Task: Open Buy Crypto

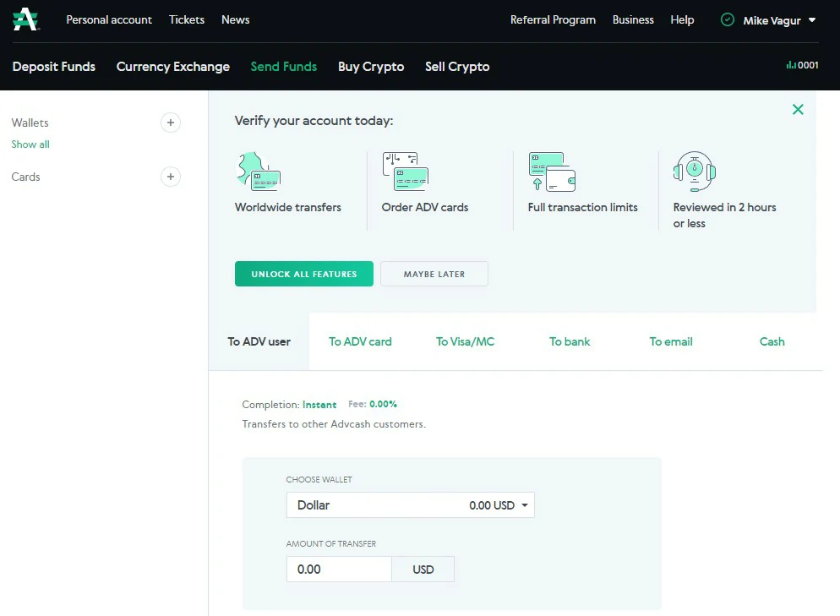Action: tap(371, 67)
